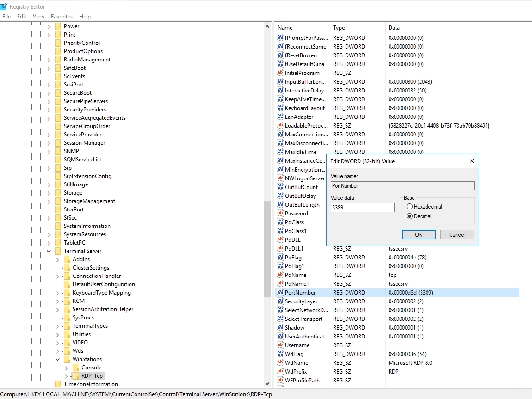Click the Cancel button in the dialog
Screen dimensions: 532x399
(457, 234)
